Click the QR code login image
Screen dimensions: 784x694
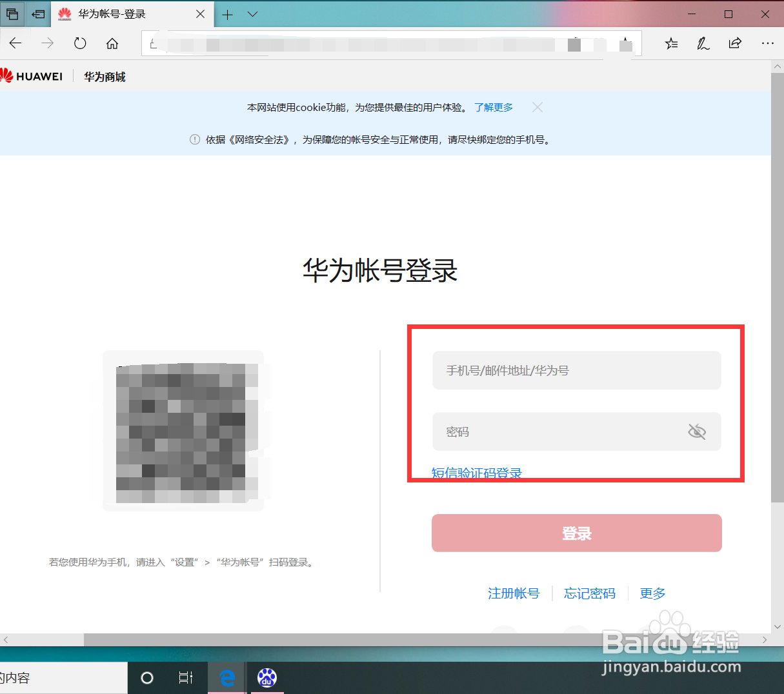coord(183,431)
